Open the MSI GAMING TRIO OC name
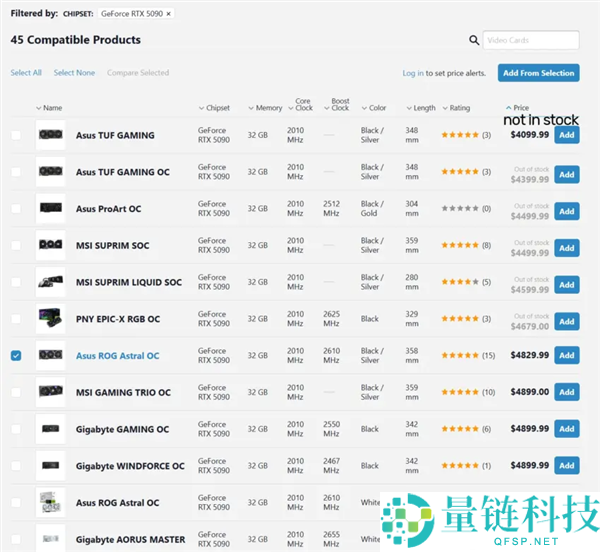The width and height of the screenshot is (600, 552). click(123, 392)
